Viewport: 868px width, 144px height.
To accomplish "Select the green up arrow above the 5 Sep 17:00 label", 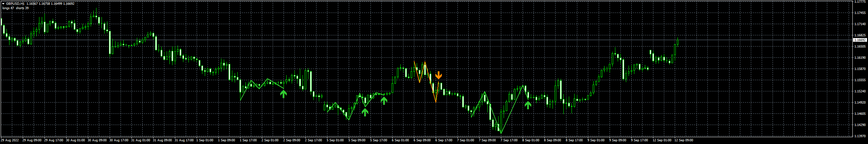I will point(384,101).
